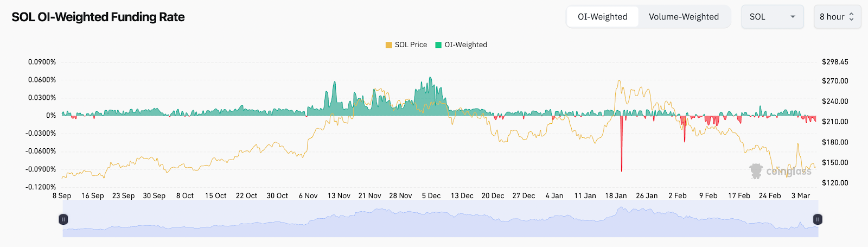Toggle the OI-Weighted legend series
Image resolution: width=868 pixels, height=247 pixels.
(465, 45)
